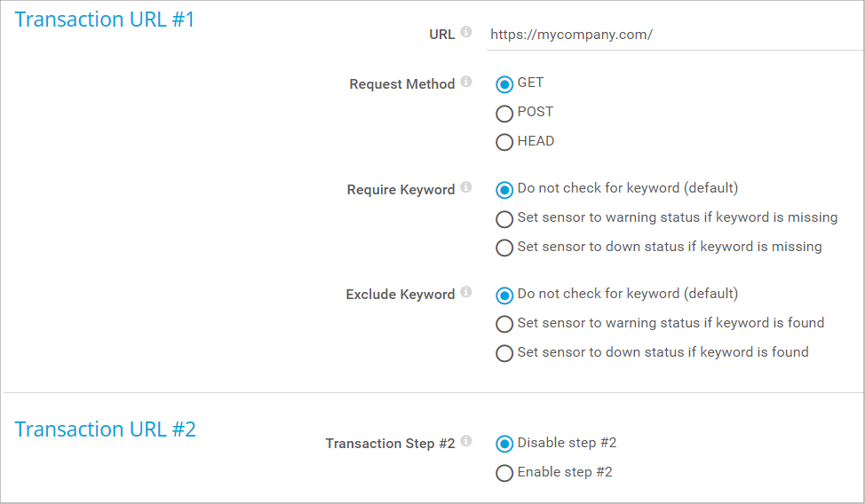The image size is (865, 504).
Task: Select require keyword 'Do not check' option
Action: (x=504, y=190)
